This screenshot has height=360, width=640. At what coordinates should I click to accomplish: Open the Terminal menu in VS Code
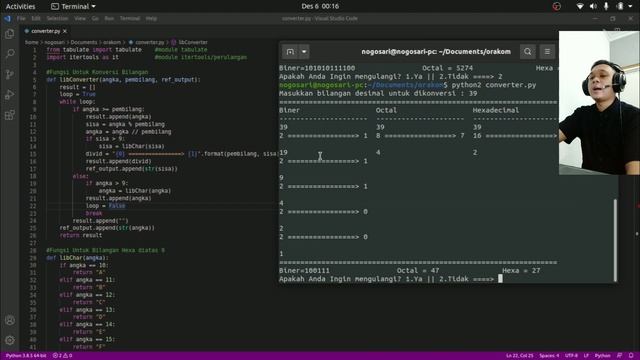click(x=130, y=18)
